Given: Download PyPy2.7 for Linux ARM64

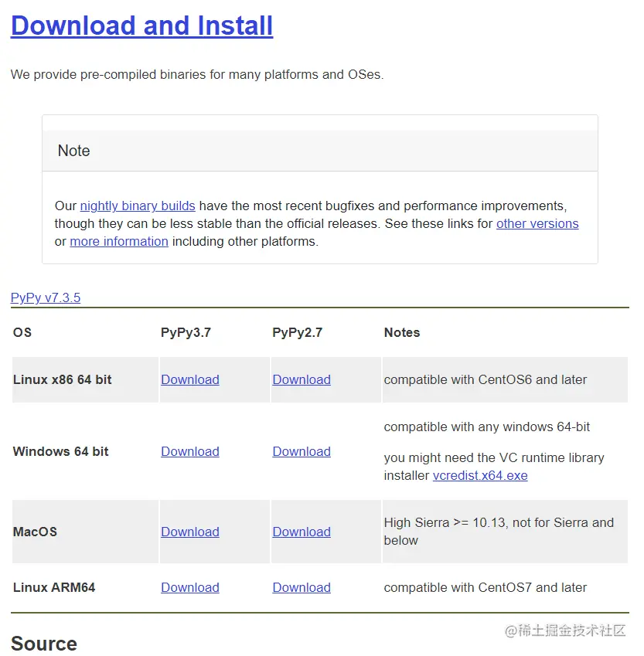Looking at the screenshot, I should [302, 587].
